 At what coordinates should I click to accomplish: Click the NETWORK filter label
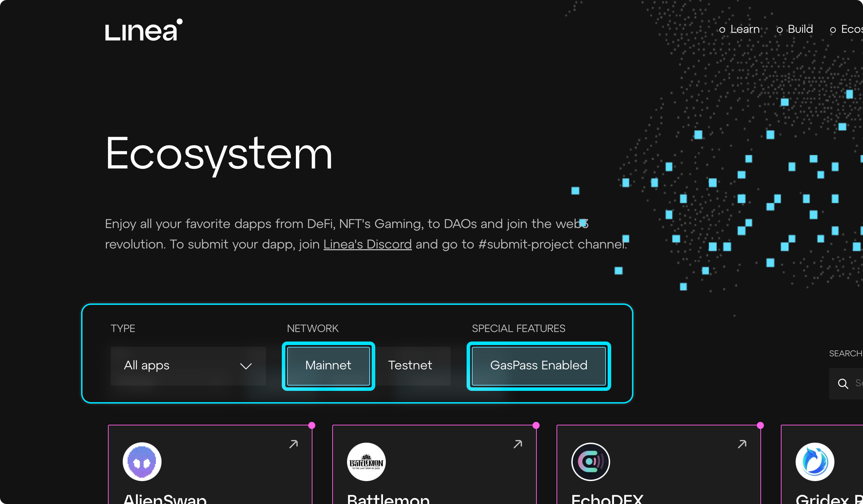coord(312,328)
